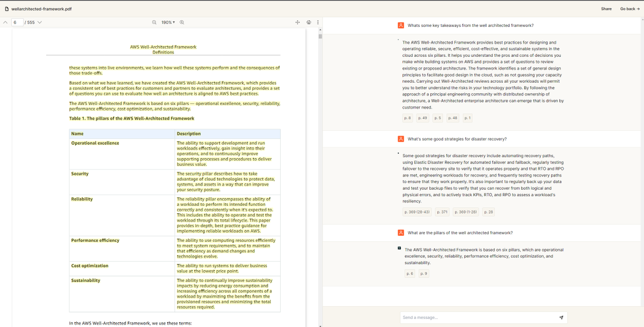Viewport: 644px width, 327px height.
Task: Click the user avatar beside key takeaways question
Action: point(401,25)
